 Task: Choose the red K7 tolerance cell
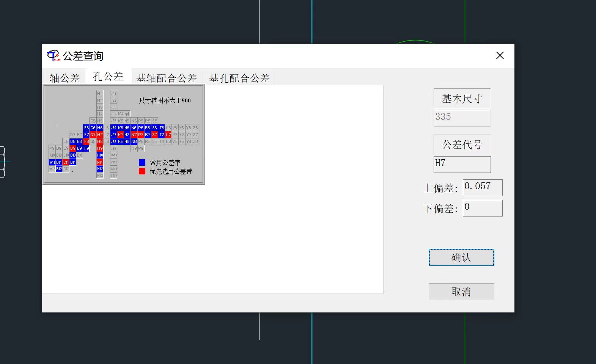[x=120, y=135]
